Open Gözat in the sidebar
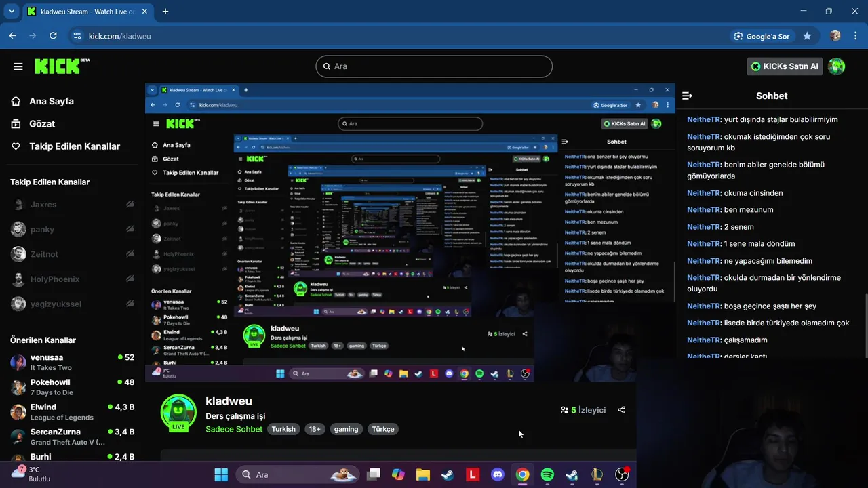Image resolution: width=868 pixels, height=488 pixels. (x=42, y=123)
